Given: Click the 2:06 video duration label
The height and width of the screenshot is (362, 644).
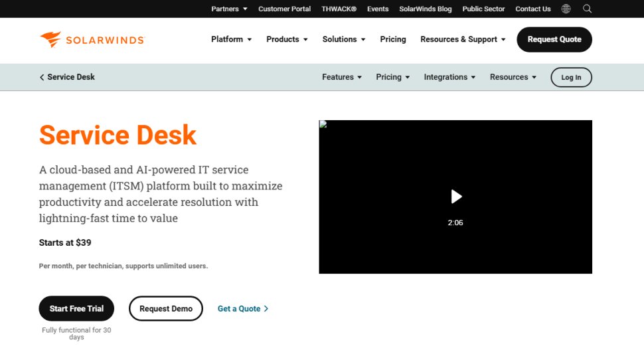Looking at the screenshot, I should pos(455,223).
